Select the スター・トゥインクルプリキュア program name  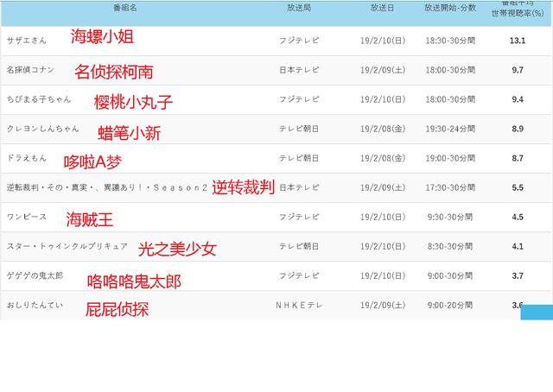pos(67,246)
